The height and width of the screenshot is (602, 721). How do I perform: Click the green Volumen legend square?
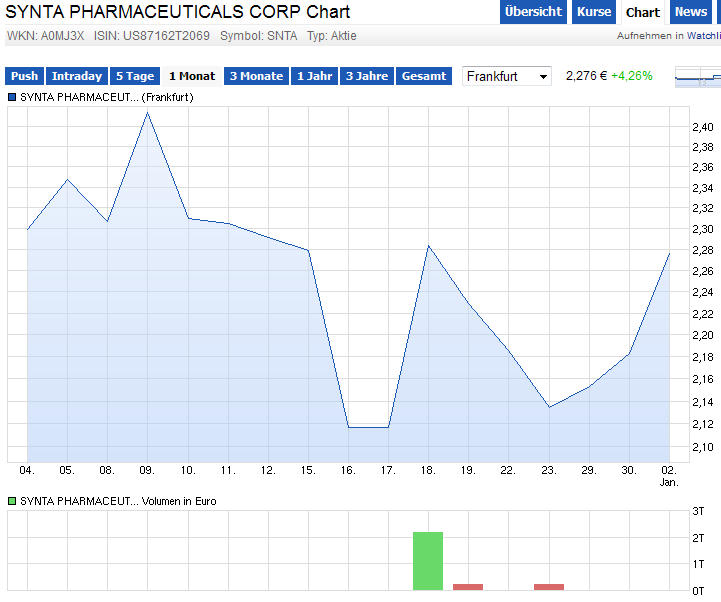(x=12, y=501)
